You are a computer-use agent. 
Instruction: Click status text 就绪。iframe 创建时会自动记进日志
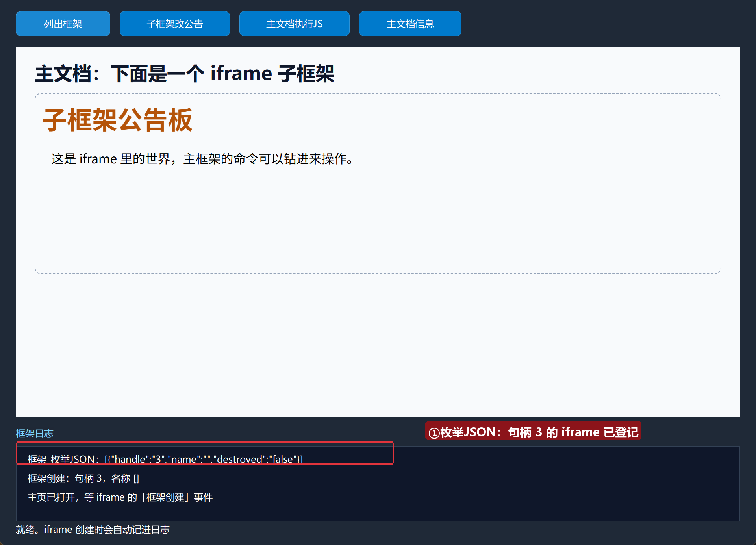(93, 529)
